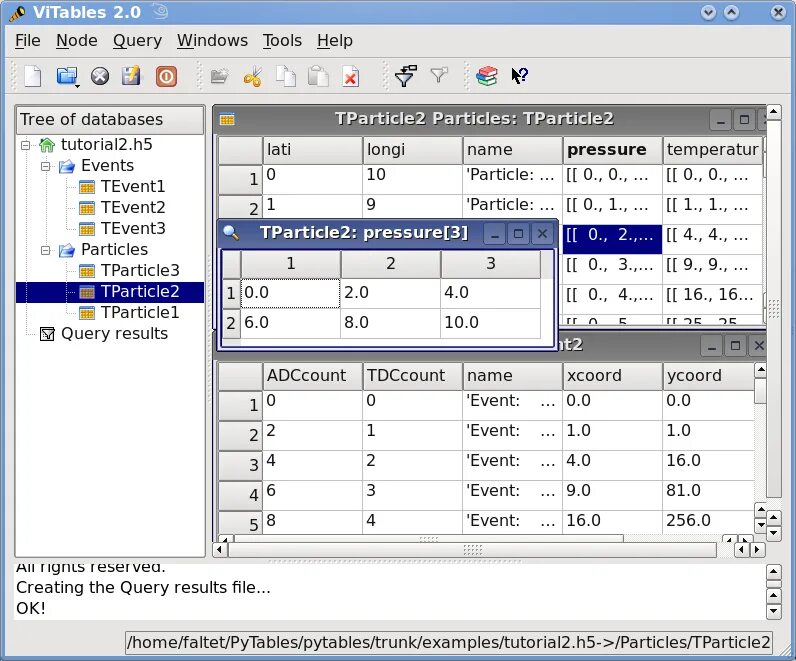The height and width of the screenshot is (661, 796).
Task: Open the Windows menu
Action: [212, 41]
